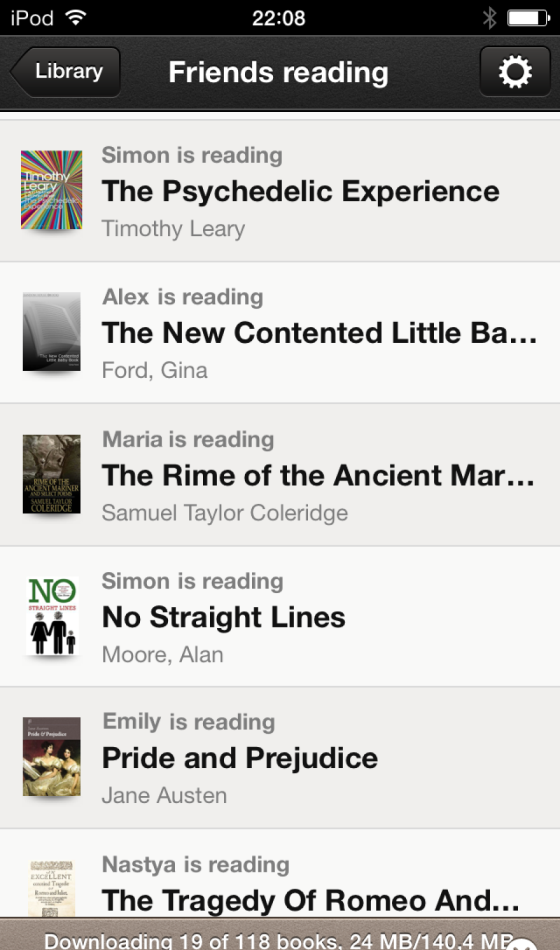The image size is (560, 950).
Task: Tap "The New Contented Little Ba…" title
Action: point(319,333)
